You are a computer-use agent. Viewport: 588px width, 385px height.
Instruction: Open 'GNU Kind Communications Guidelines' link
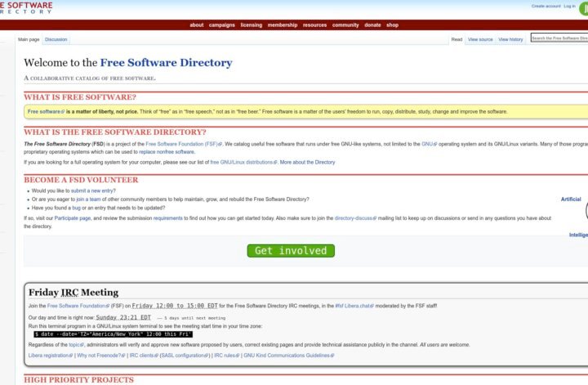tap(288, 356)
